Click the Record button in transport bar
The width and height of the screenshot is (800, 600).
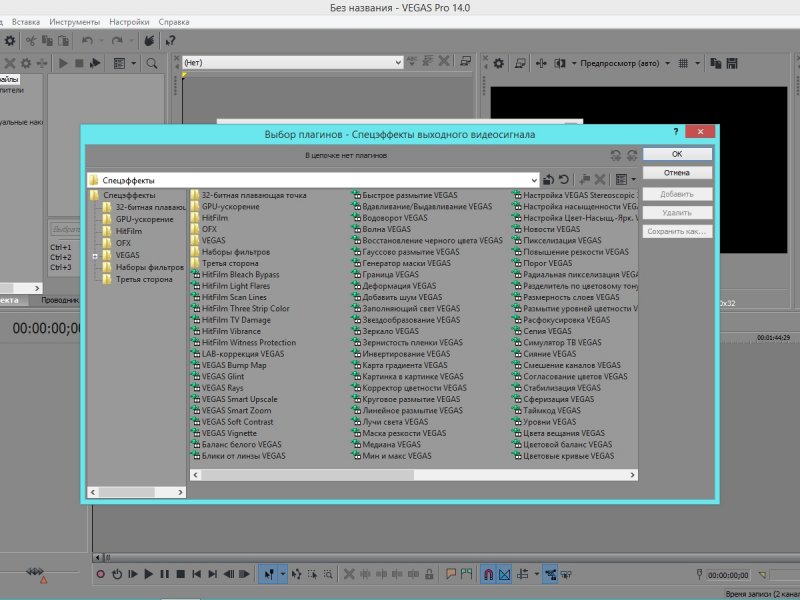tap(101, 574)
